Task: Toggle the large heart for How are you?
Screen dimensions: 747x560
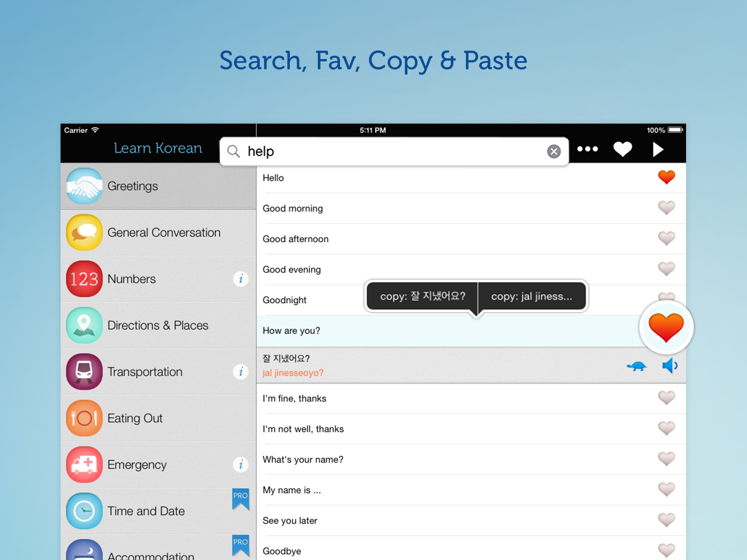Action: coord(666,327)
